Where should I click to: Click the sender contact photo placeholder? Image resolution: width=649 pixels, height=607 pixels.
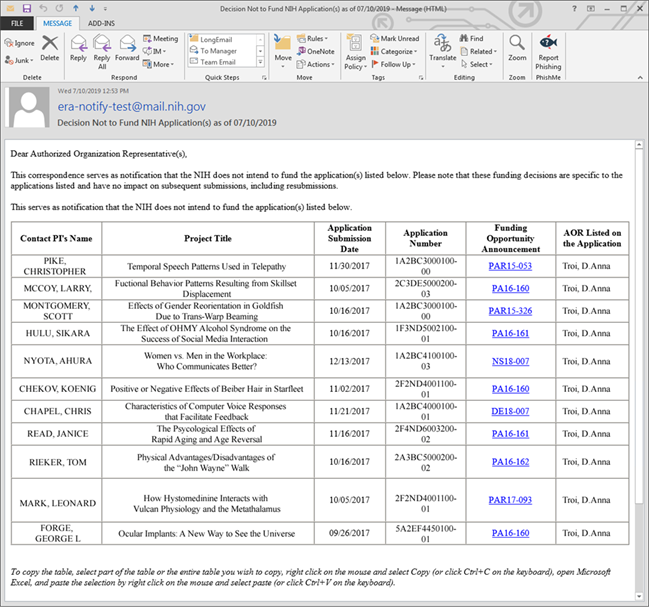(x=29, y=107)
